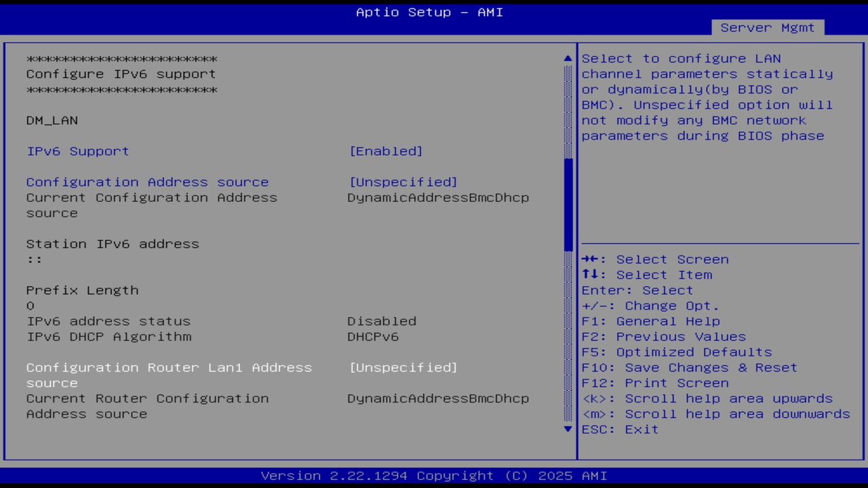Click the Aptio Setup title bar

[x=429, y=12]
